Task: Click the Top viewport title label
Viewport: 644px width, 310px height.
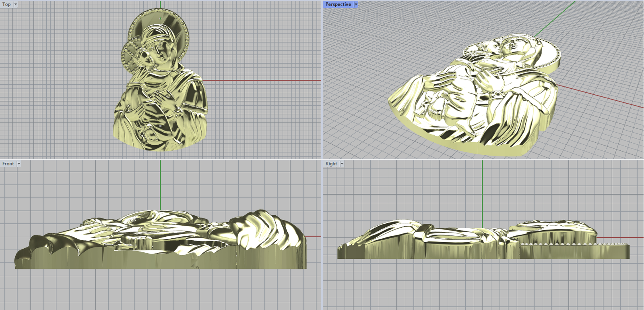Action: (6, 4)
